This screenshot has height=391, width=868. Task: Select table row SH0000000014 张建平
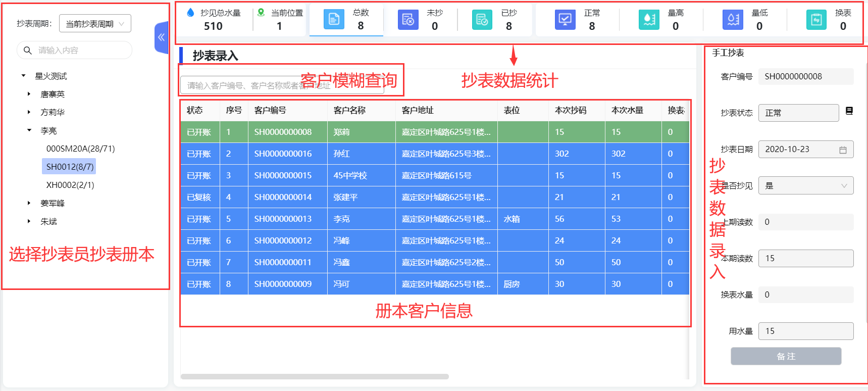(435, 197)
